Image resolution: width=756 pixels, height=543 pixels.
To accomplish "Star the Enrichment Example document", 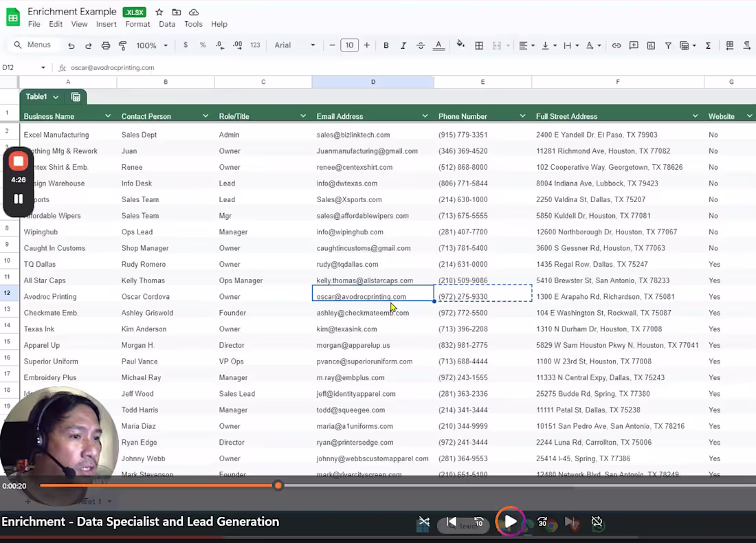I will click(159, 12).
